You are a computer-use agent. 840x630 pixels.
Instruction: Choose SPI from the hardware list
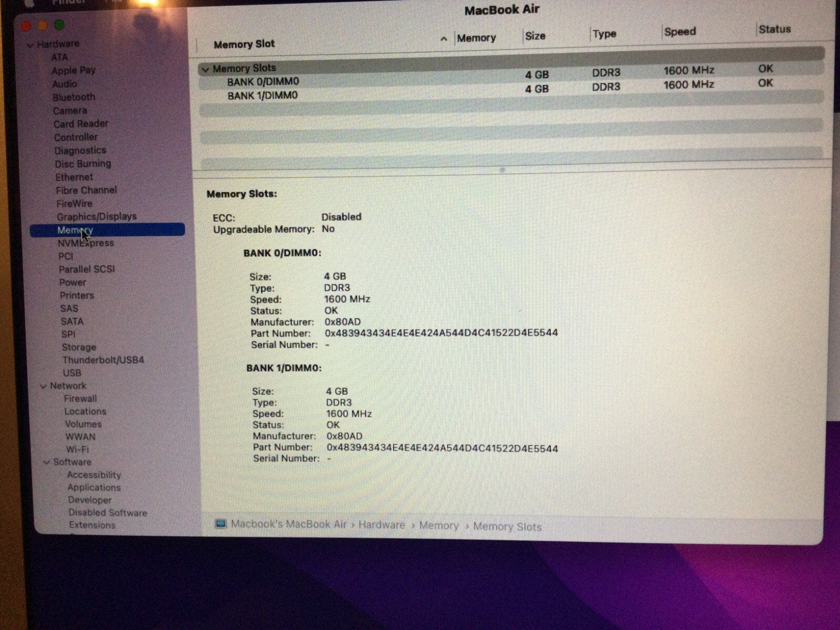(x=68, y=334)
